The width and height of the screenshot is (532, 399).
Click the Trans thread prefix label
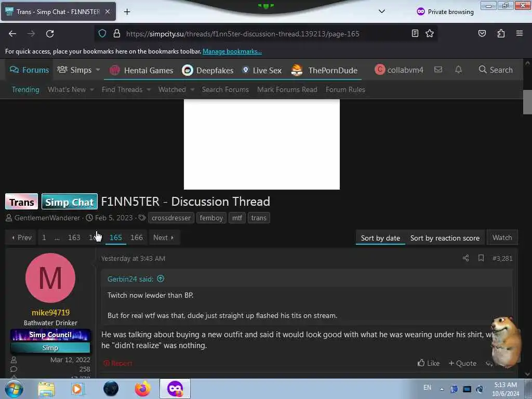pos(22,202)
